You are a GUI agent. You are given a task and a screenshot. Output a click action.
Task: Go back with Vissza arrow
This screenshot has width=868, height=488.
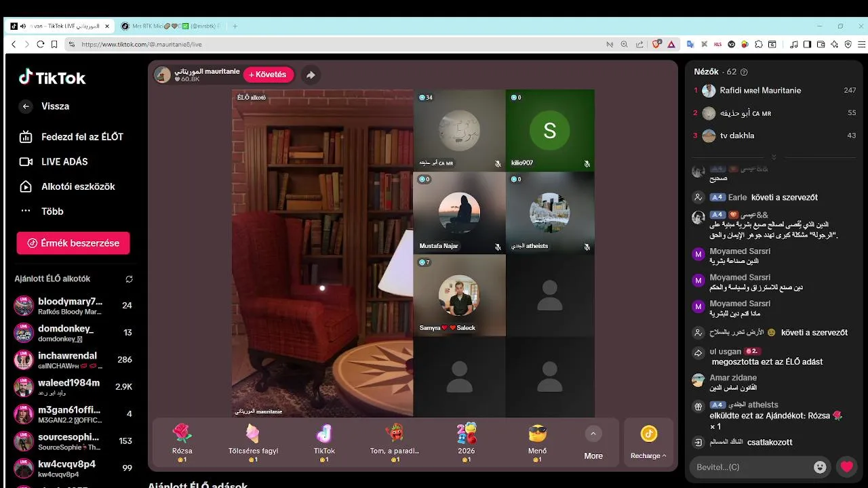point(26,106)
